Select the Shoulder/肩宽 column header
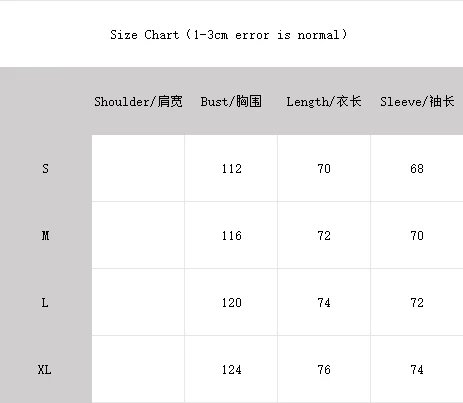The image size is (463, 403). click(x=138, y=101)
